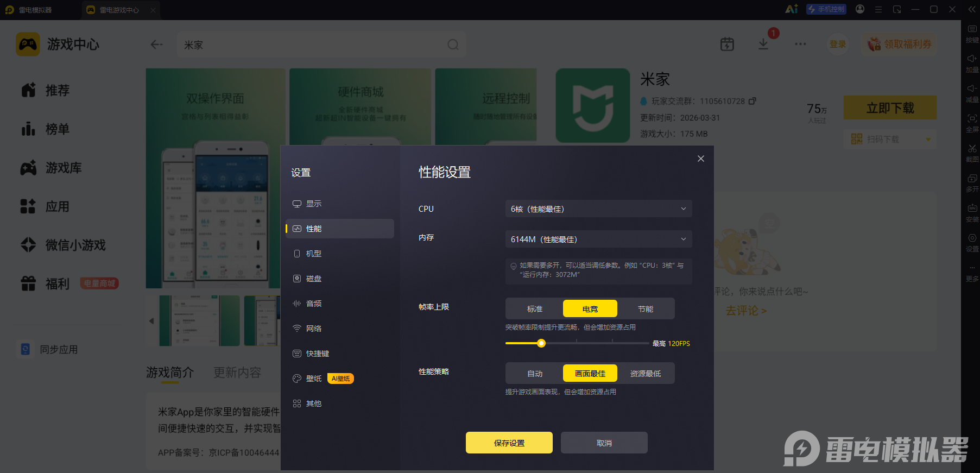Click the 取消 button

click(604, 443)
